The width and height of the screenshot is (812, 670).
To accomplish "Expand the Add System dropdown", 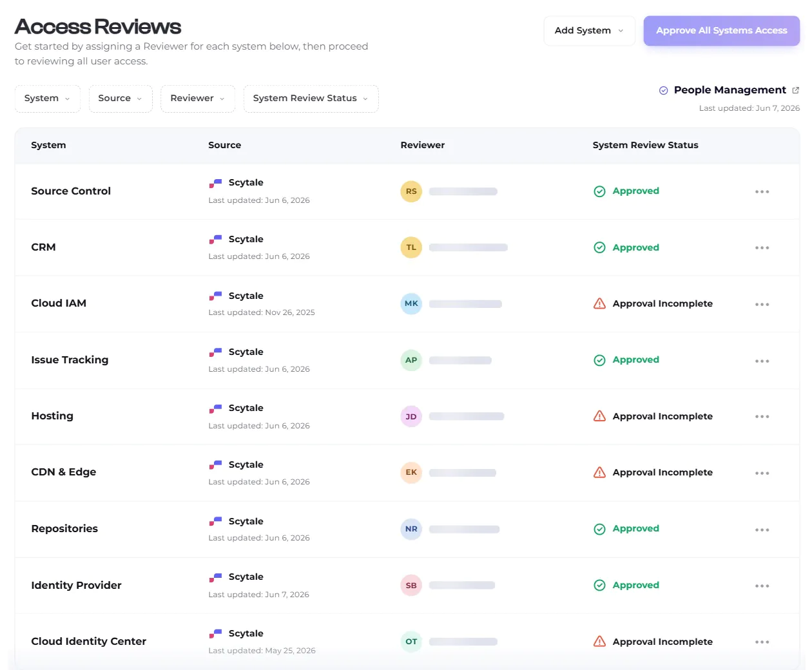I will [589, 30].
